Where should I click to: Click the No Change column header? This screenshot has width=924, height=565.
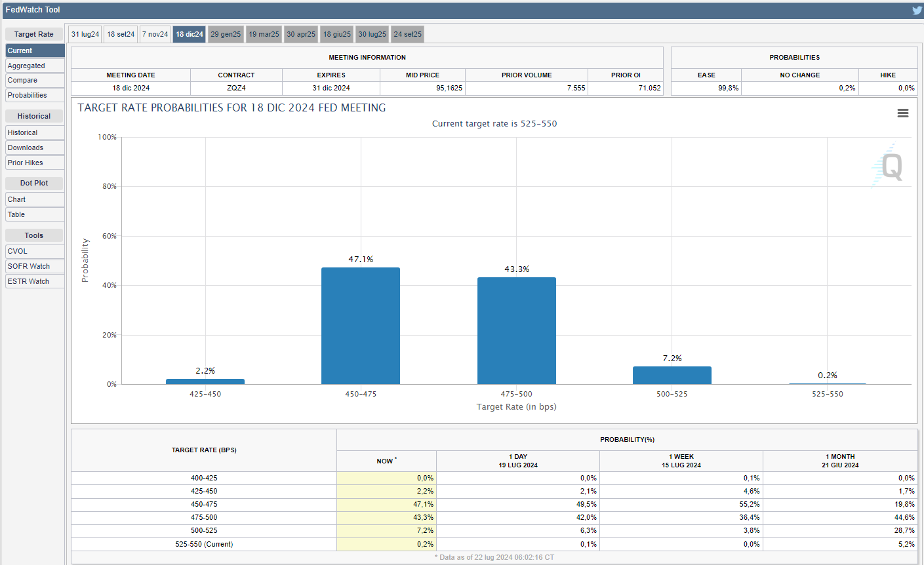point(800,75)
